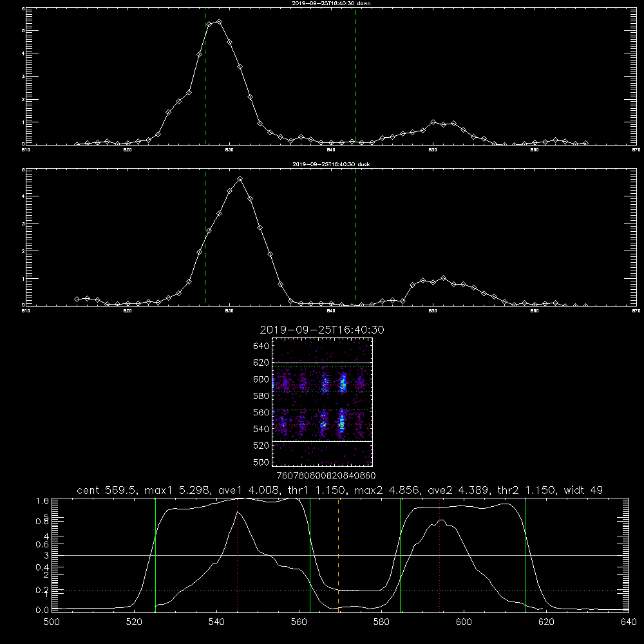This screenshot has height=644, width=644.
Task: Click the secondary peak marker near 850 in dawn plot
Action: click(x=433, y=122)
